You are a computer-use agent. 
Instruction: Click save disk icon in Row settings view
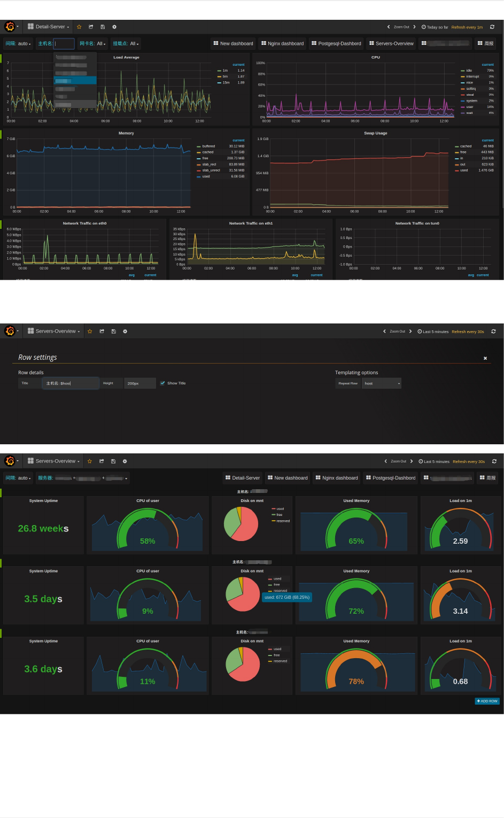[113, 331]
